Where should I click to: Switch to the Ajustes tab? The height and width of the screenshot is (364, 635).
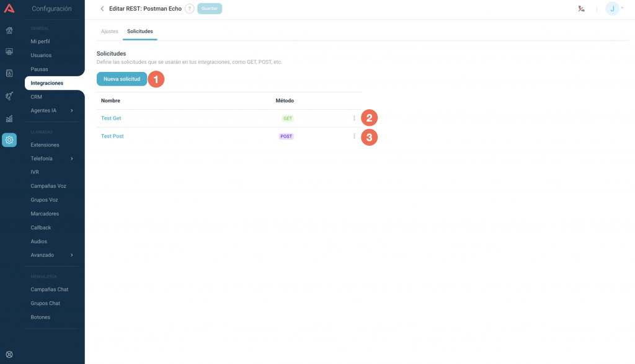tap(109, 31)
